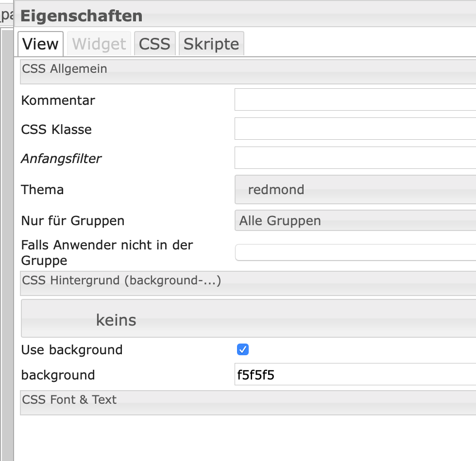
Task: Click the Anfangsfilter italic label
Action: click(x=61, y=159)
